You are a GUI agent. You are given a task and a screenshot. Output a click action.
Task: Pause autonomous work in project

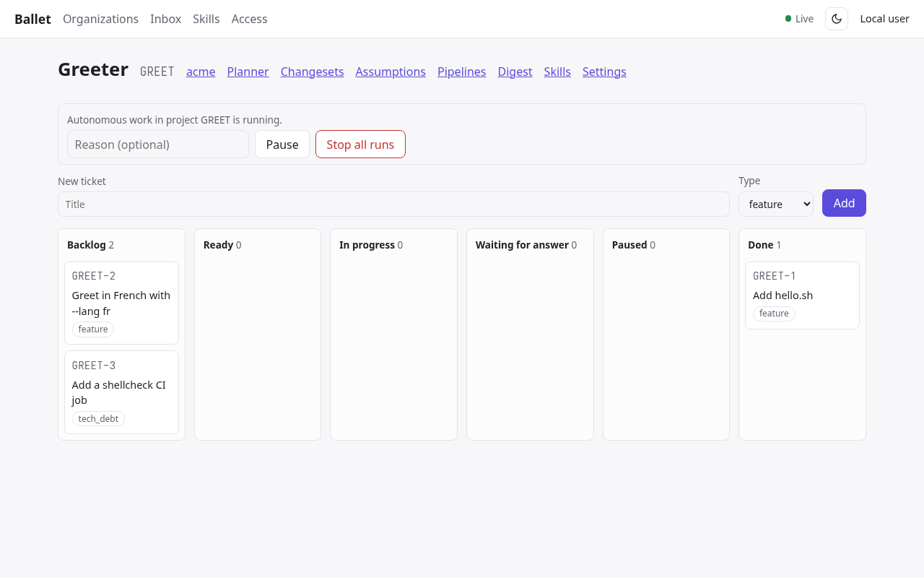point(282,144)
